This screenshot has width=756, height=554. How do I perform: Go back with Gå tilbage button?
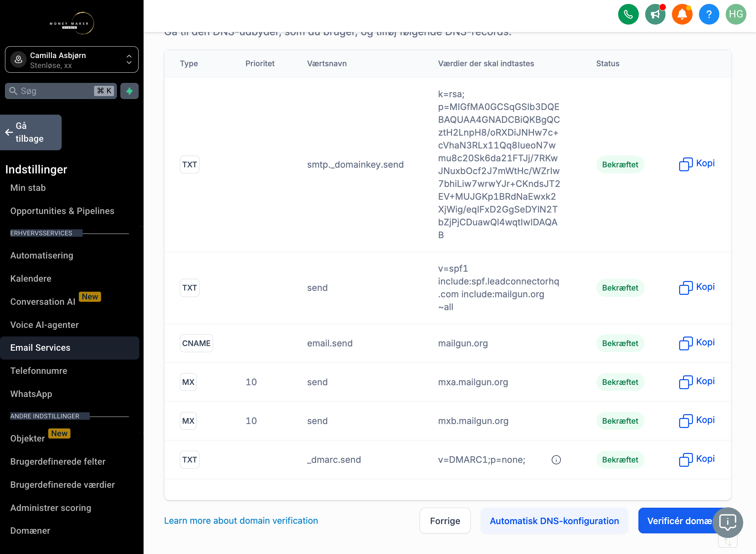coord(31,132)
